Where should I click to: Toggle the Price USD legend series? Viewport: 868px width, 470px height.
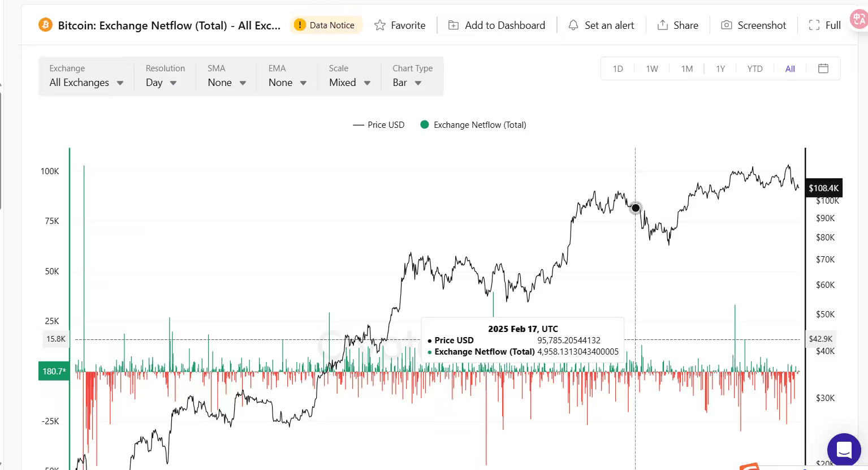[379, 125]
